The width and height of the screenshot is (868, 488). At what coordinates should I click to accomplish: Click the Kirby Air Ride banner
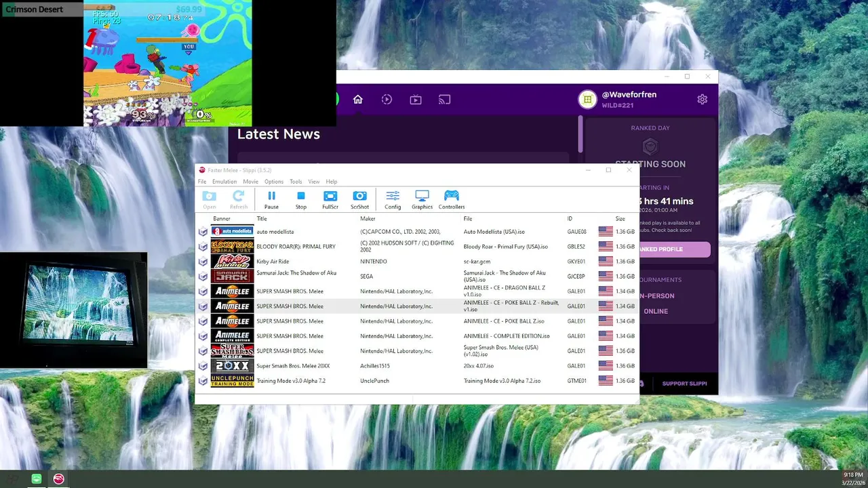pyautogui.click(x=233, y=262)
